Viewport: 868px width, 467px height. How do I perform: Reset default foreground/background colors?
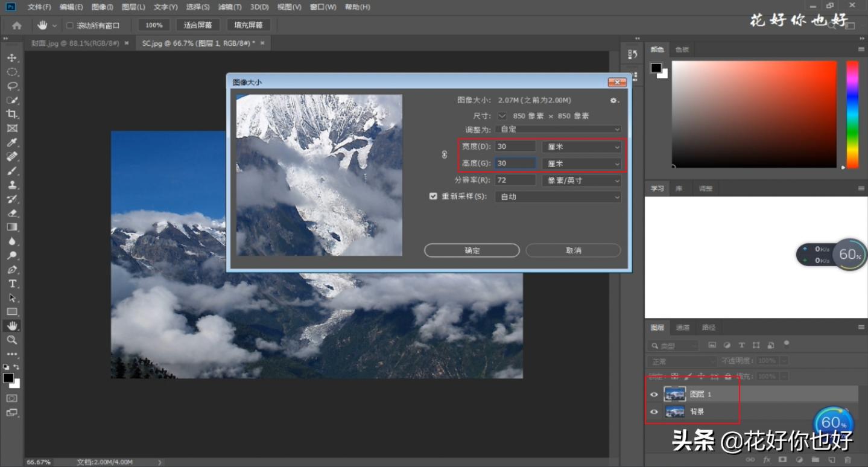[6, 367]
